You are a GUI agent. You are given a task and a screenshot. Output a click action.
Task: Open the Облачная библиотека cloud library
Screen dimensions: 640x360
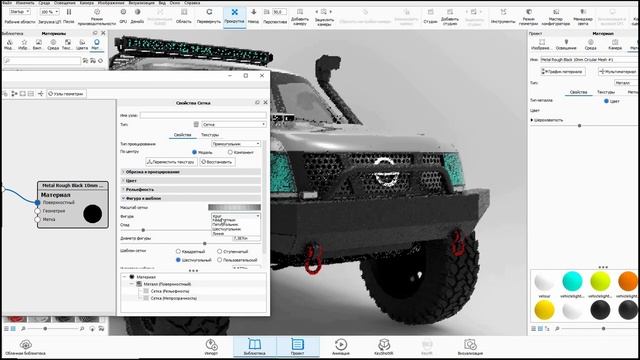[25, 347]
